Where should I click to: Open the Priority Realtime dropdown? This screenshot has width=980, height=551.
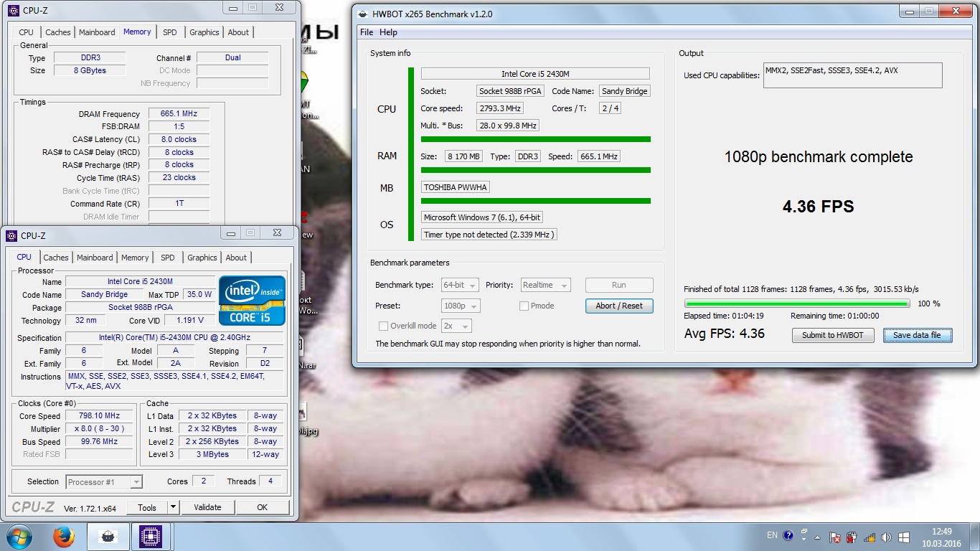[x=546, y=286]
